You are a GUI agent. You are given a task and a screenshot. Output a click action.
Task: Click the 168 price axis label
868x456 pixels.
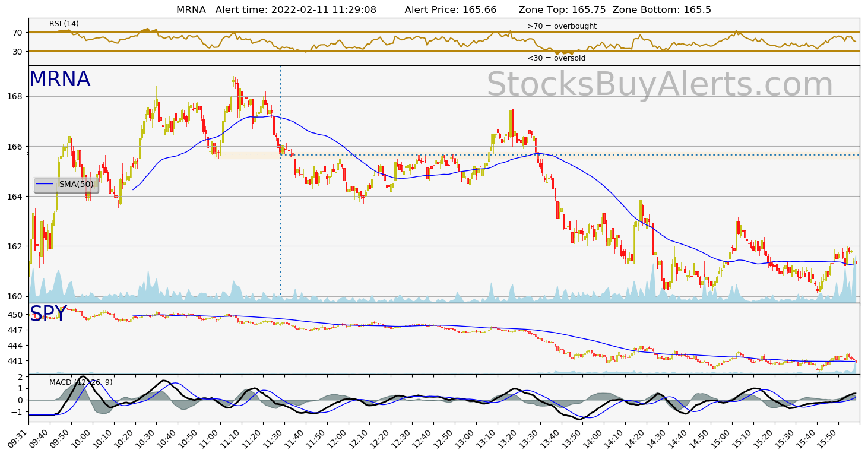(15, 97)
